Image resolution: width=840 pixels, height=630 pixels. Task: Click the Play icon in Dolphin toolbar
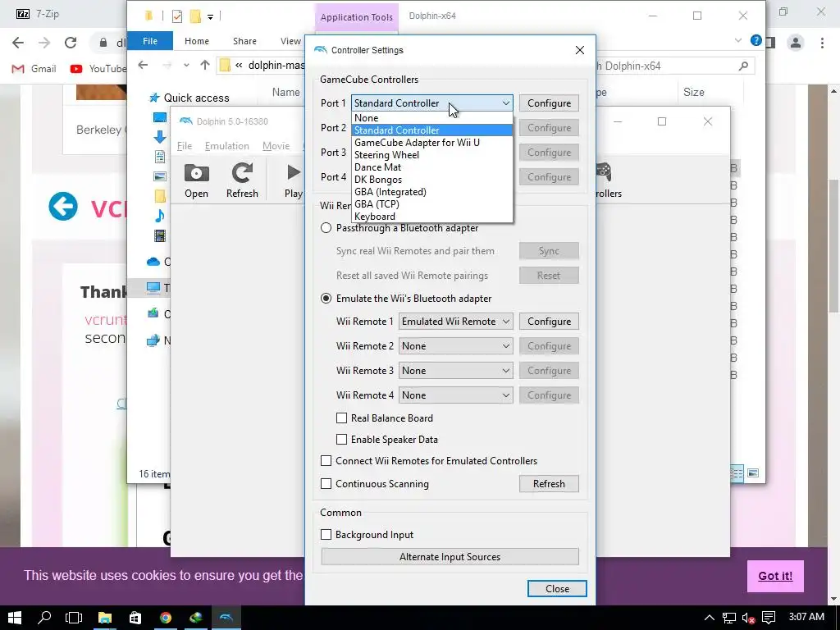[x=294, y=172]
